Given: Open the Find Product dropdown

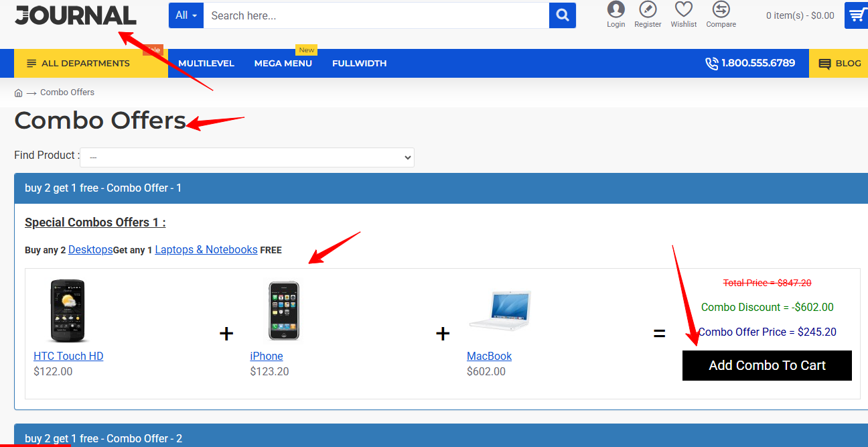Looking at the screenshot, I should point(247,157).
